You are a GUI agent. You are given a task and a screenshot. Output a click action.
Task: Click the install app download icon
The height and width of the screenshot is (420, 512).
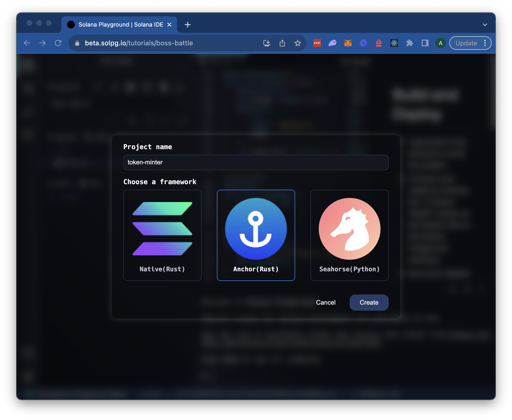click(x=267, y=43)
